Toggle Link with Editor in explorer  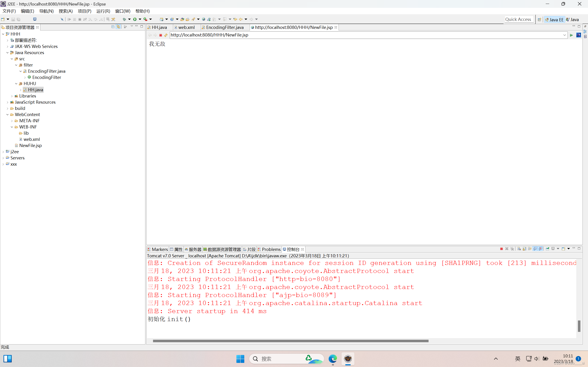pyautogui.click(x=118, y=27)
